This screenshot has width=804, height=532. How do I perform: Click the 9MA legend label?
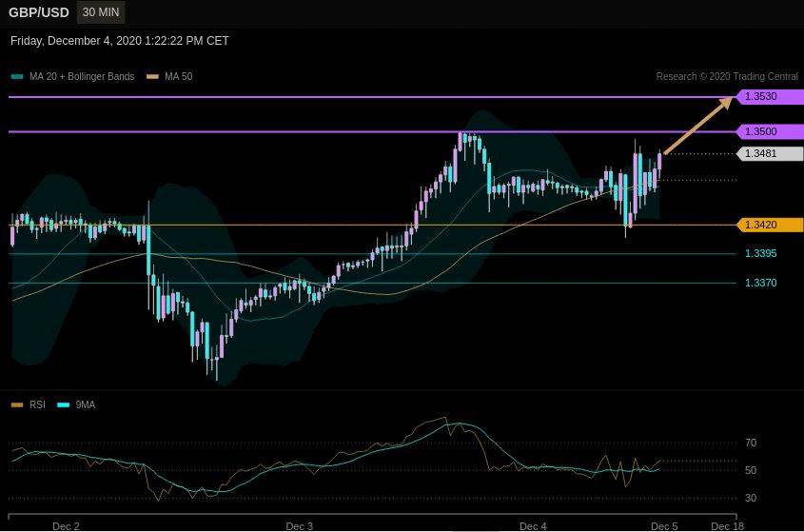pos(86,404)
